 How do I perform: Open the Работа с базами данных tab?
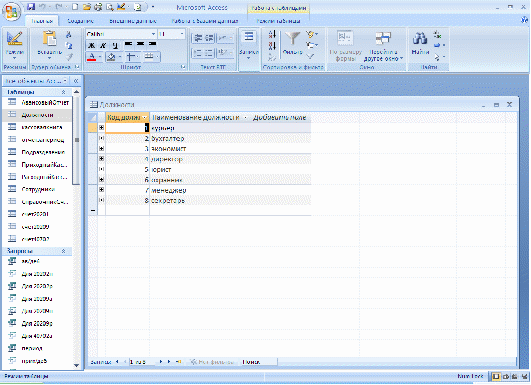click(x=205, y=21)
